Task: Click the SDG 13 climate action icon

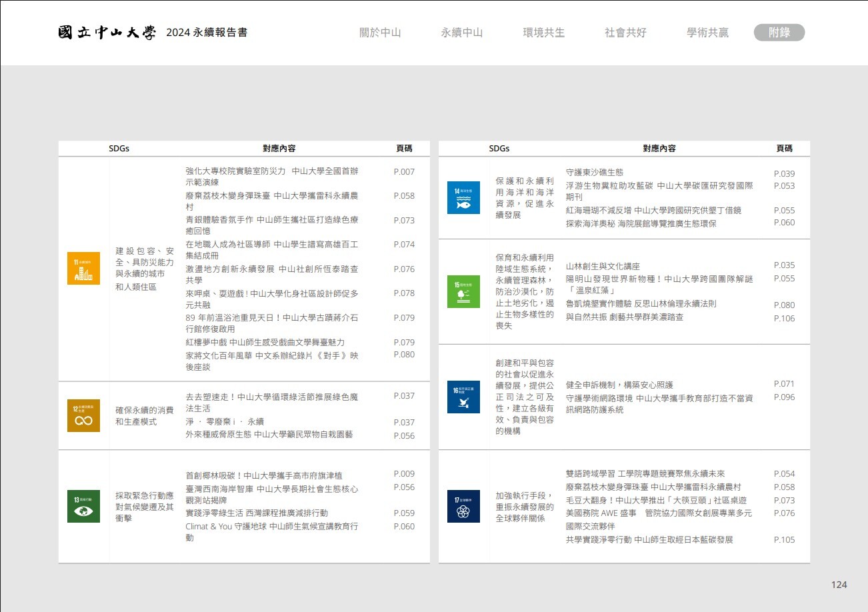Action: pyautogui.click(x=83, y=506)
